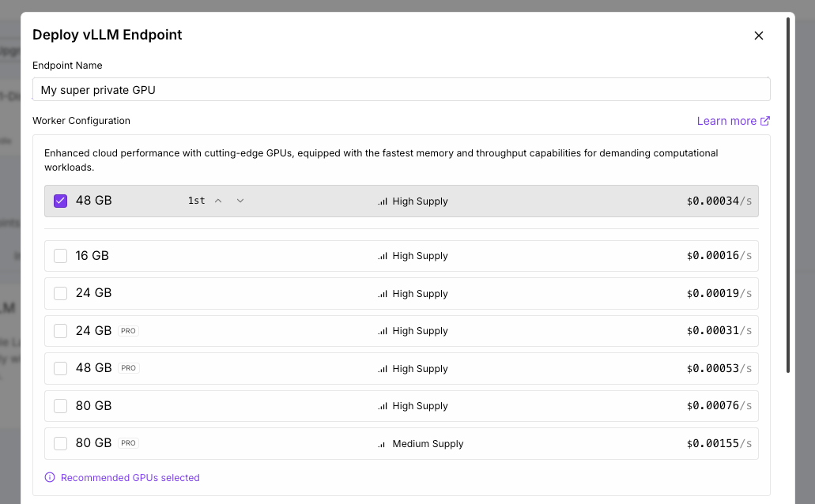Click the info icon beside Recommended GPUs selected
This screenshot has height=504, width=815.
[x=50, y=477]
